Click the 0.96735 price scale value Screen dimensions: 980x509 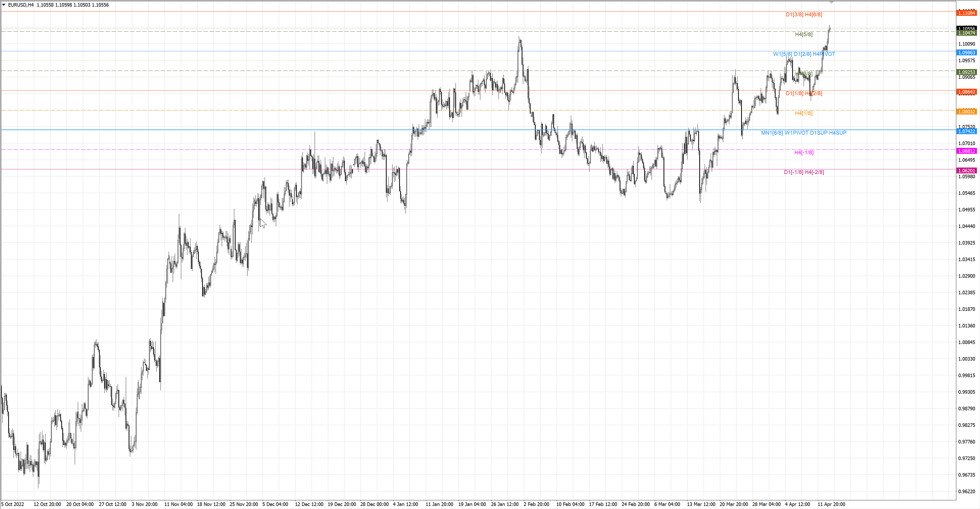tap(967, 475)
